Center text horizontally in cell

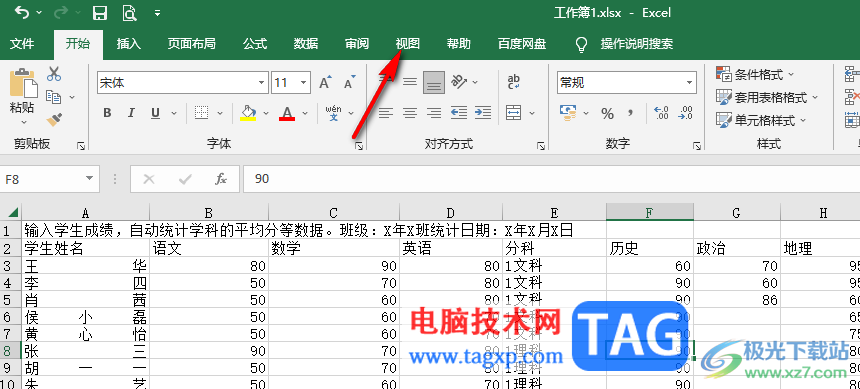click(x=410, y=113)
